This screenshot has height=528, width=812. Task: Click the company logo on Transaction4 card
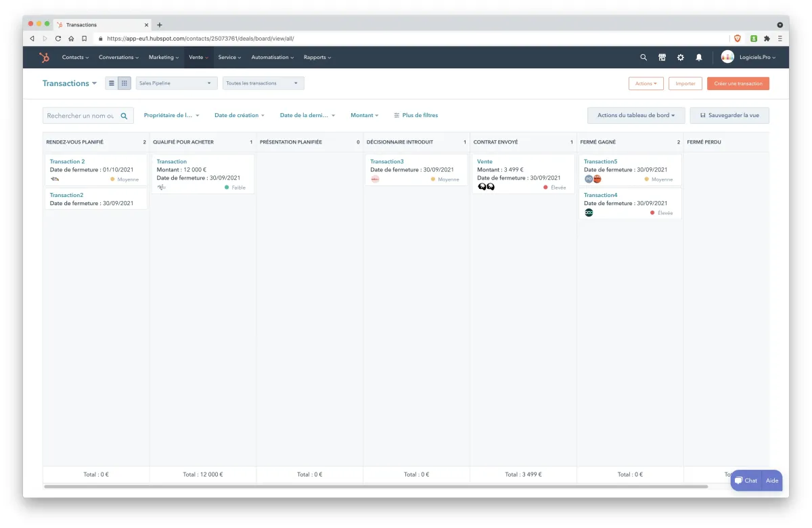[589, 213]
